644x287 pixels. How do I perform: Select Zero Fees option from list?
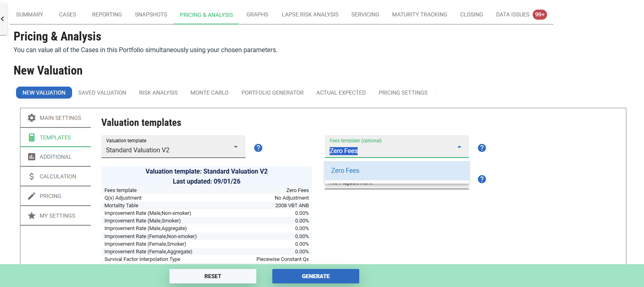point(345,171)
